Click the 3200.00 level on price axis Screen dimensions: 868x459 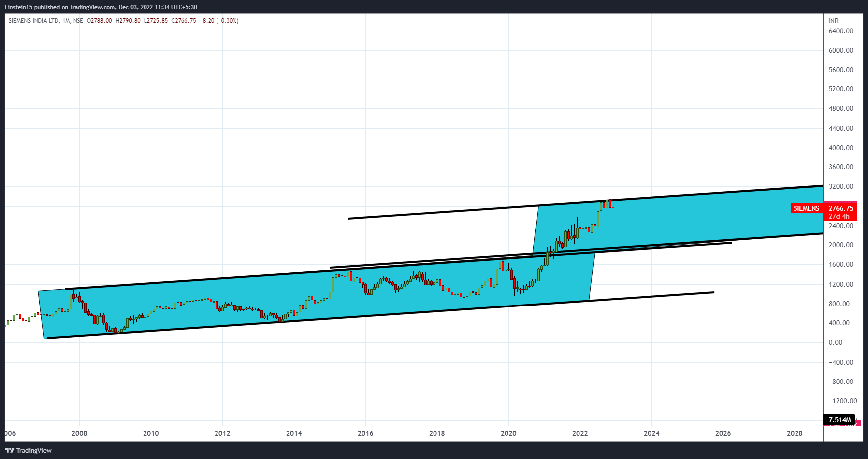click(841, 187)
